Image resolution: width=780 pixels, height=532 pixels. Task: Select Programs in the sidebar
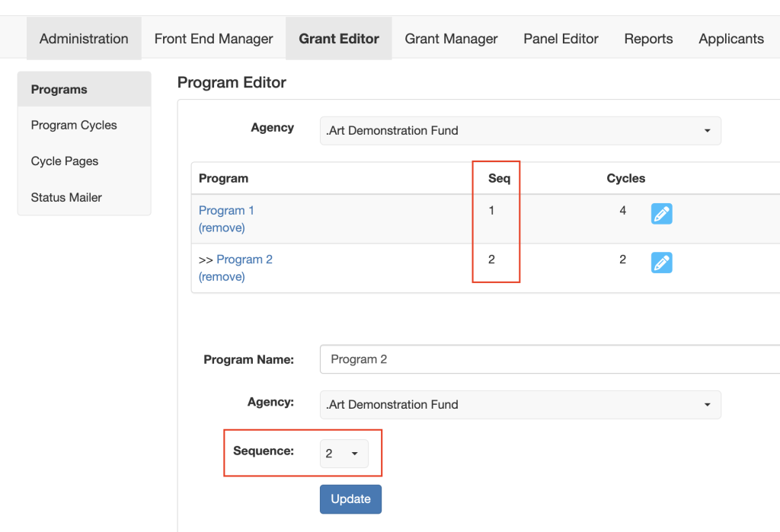(59, 89)
